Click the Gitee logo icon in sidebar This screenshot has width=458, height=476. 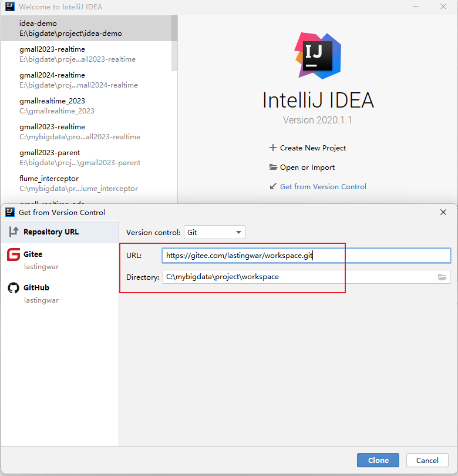pyautogui.click(x=13, y=254)
